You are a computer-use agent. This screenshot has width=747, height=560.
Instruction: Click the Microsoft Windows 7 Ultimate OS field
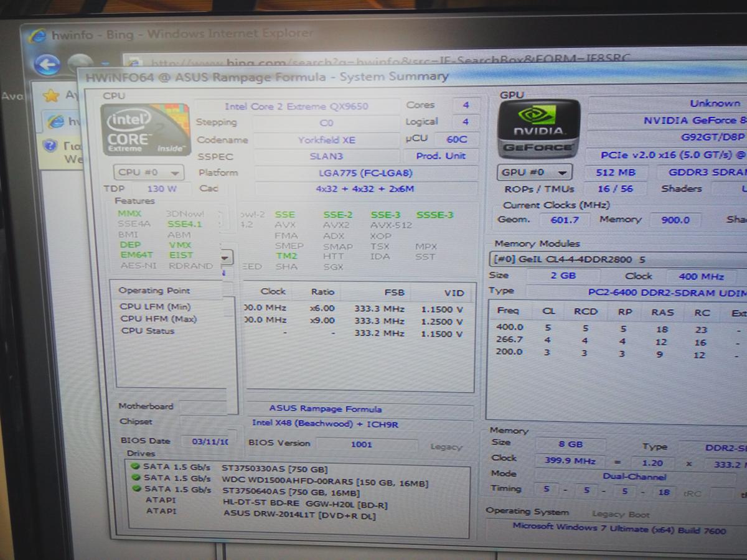[x=616, y=528]
